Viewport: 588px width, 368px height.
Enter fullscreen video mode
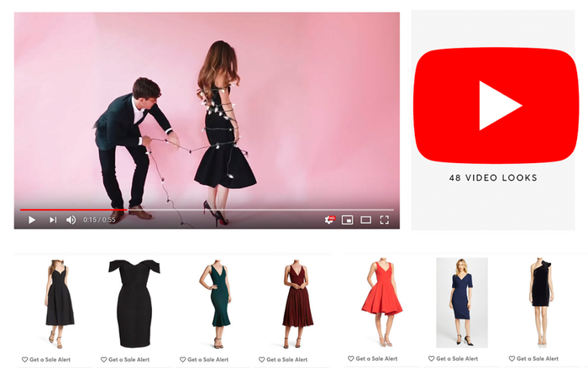point(384,220)
